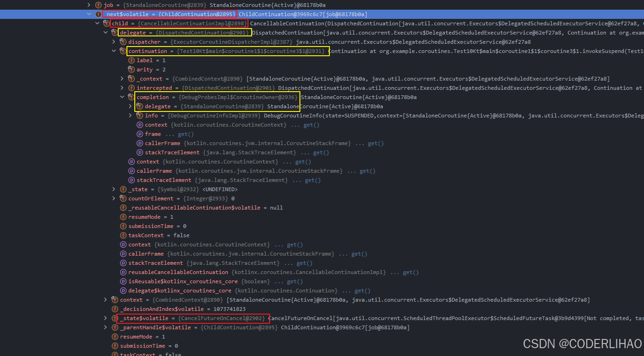
Task: Collapse the next$volatile ChildContinuation node
Action: pos(89,14)
